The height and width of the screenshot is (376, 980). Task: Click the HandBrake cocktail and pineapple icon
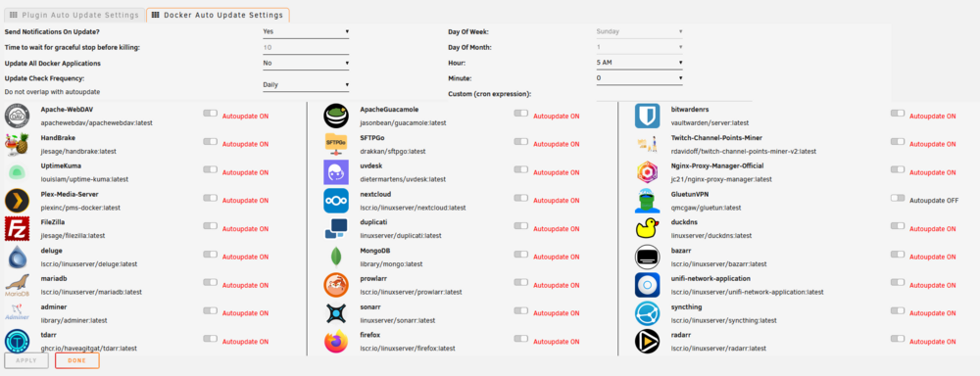tap(17, 144)
